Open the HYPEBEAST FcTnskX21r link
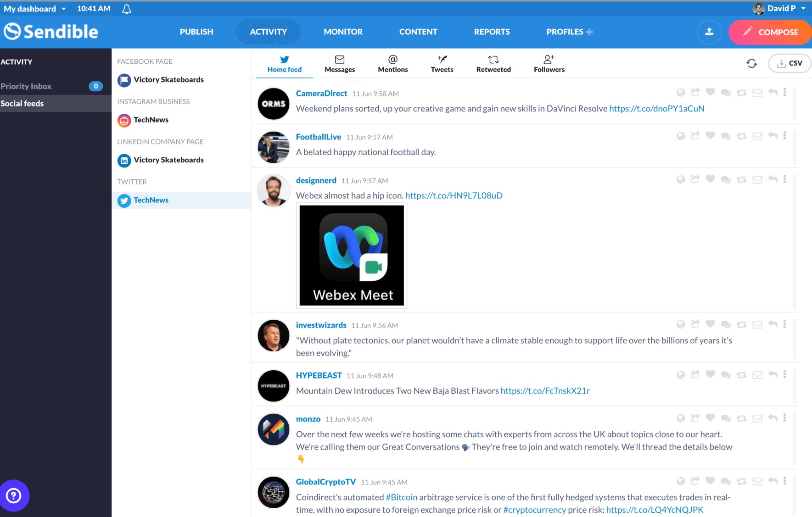Image resolution: width=812 pixels, height=517 pixels. coord(545,391)
